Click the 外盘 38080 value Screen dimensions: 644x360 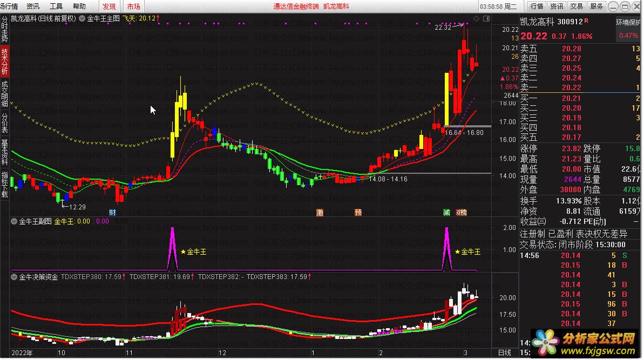[571, 189]
